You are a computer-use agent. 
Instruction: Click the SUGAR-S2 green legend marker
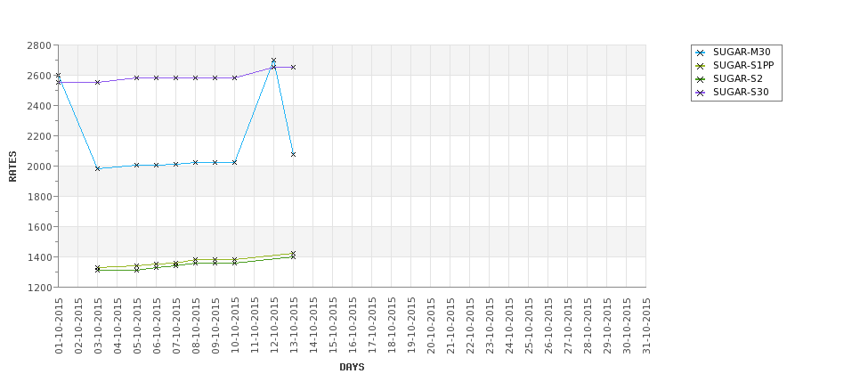click(701, 79)
